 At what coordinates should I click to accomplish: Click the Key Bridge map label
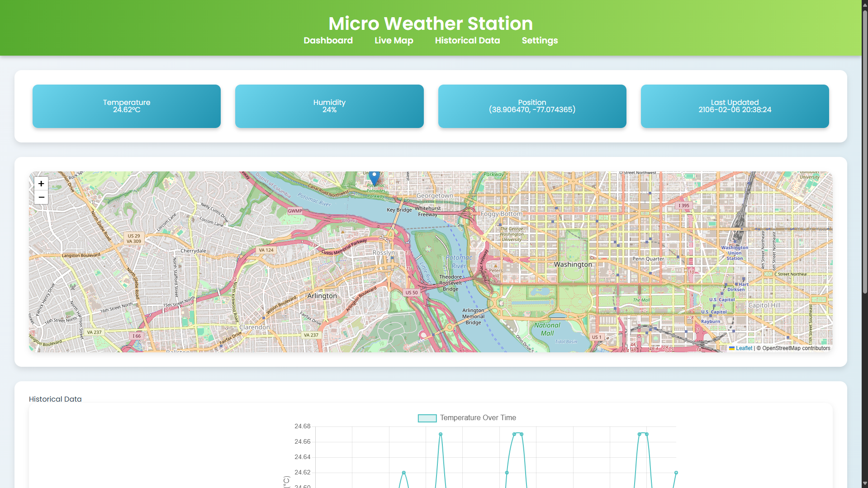(399, 210)
